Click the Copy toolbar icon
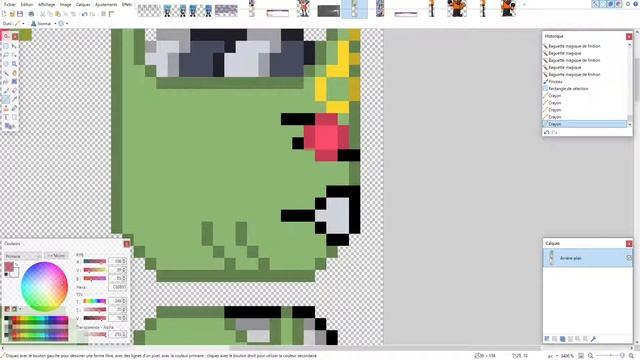The image size is (640, 360). coord(50,14)
